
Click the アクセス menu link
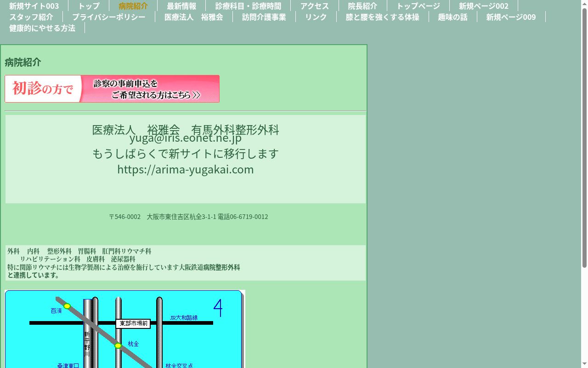coord(315,6)
